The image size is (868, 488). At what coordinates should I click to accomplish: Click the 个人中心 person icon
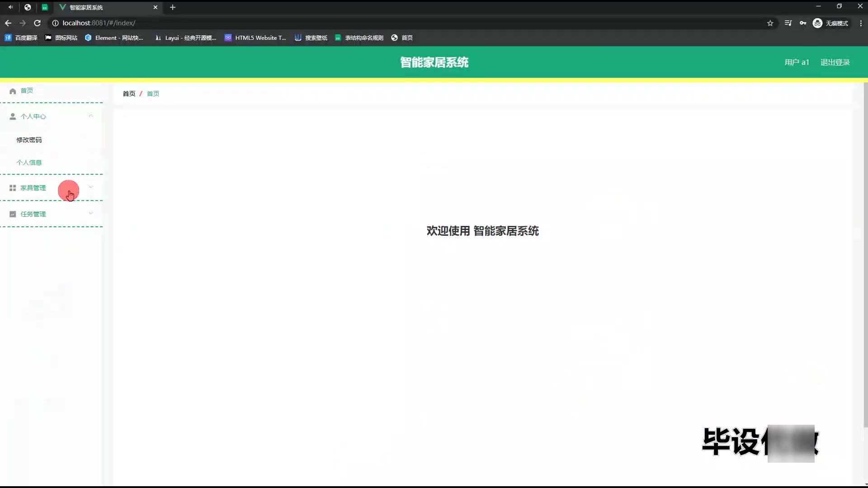click(13, 117)
